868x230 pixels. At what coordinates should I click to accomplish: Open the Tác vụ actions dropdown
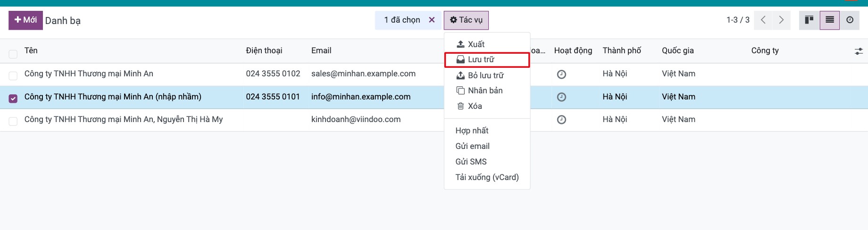(x=466, y=20)
